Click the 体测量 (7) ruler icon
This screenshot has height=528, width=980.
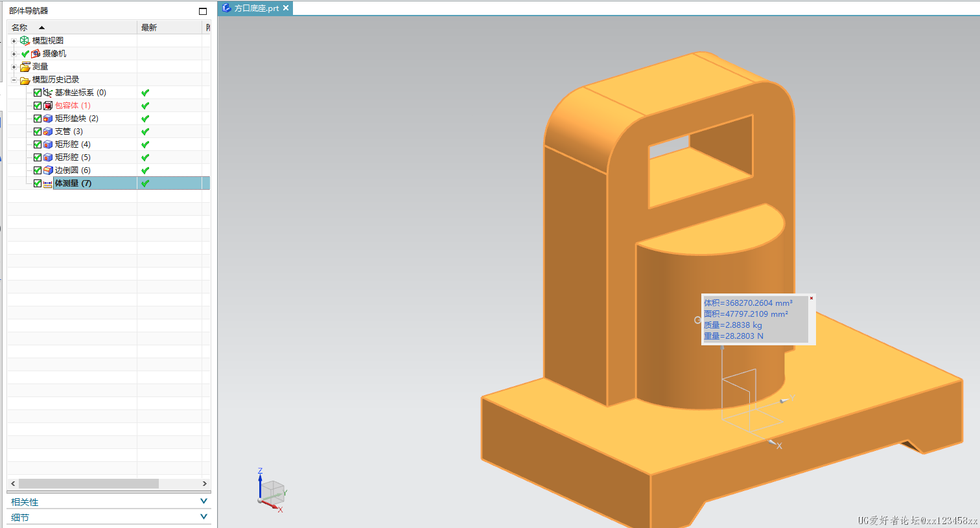point(48,183)
